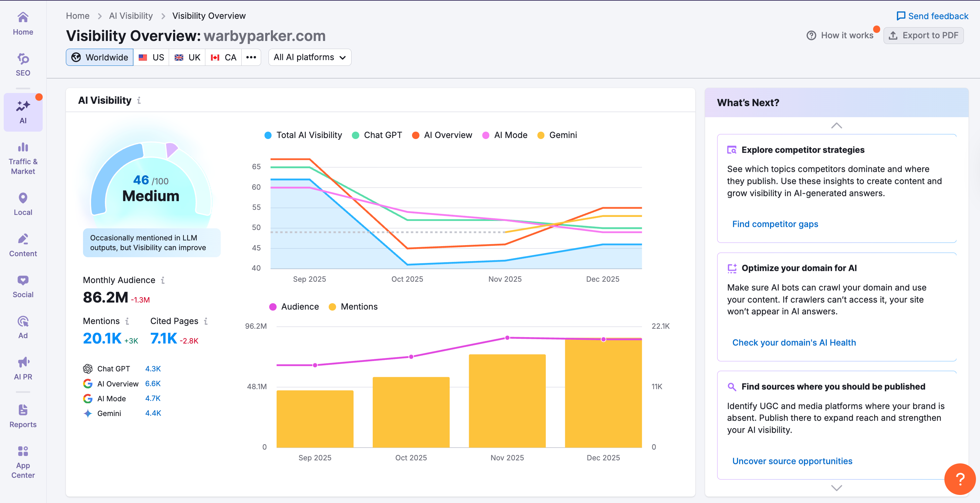Open the floating help button bottom right
Viewport: 980px width, 503px height.
point(960,479)
